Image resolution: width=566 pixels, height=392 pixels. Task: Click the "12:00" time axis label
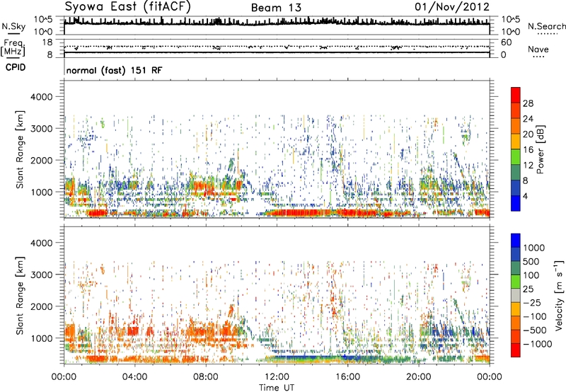click(277, 377)
